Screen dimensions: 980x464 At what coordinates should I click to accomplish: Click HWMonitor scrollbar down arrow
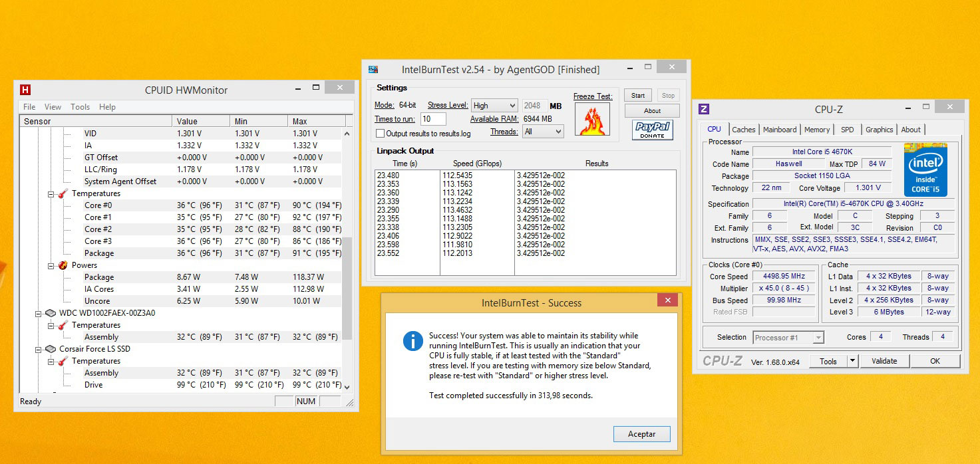tap(347, 386)
